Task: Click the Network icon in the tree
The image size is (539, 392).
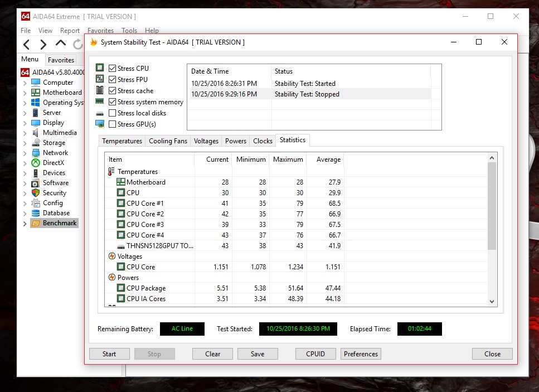Action: tap(36, 153)
